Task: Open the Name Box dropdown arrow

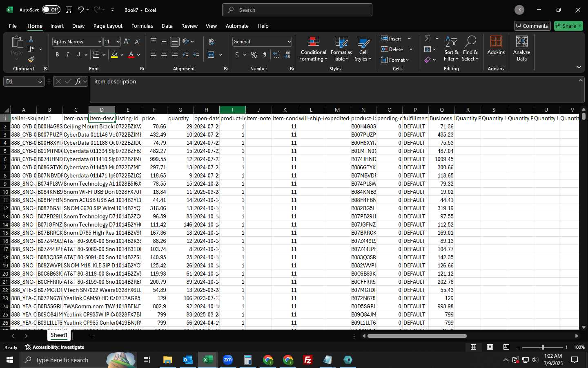Action: pos(40,82)
